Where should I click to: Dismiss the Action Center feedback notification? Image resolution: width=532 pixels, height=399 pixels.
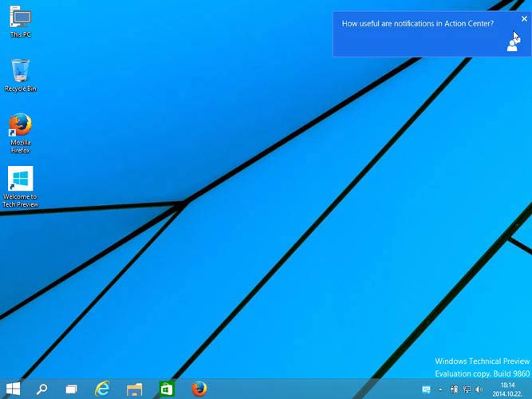[524, 18]
